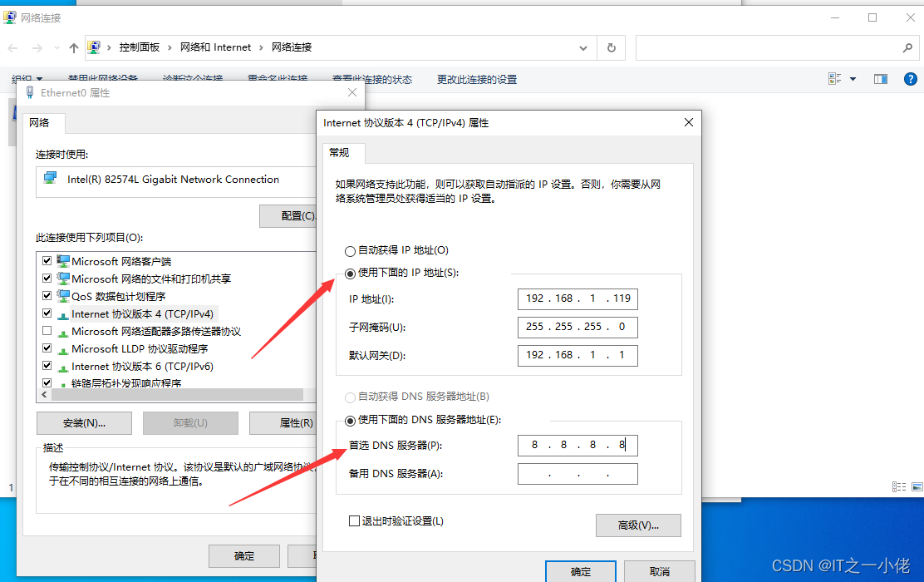This screenshot has height=582, width=924.
Task: Click the back navigation arrow
Action: (13, 47)
